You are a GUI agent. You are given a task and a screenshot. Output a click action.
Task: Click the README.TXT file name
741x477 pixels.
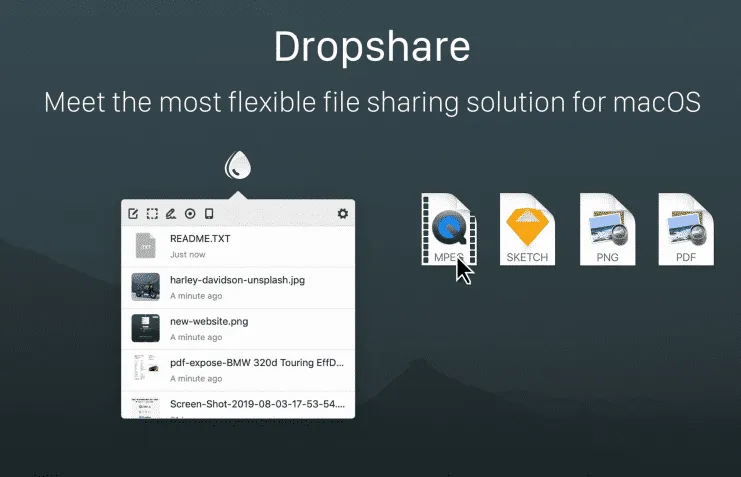point(200,239)
